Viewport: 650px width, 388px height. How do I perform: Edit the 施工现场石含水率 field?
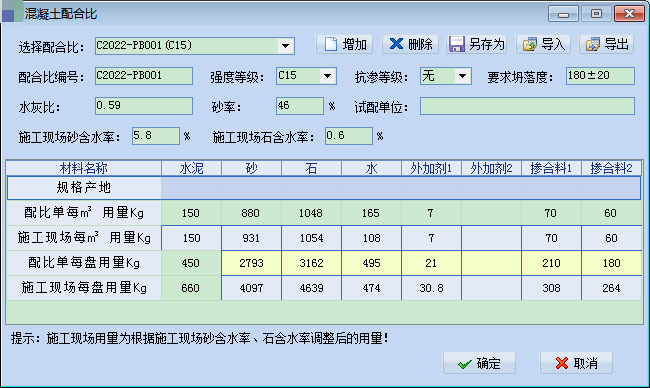coord(349,136)
